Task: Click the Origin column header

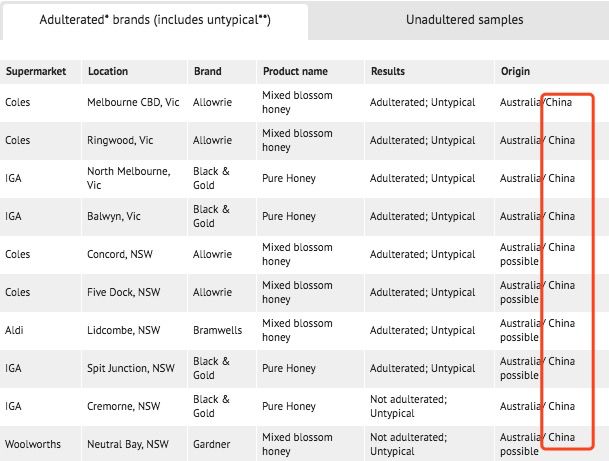Action: pyautogui.click(x=515, y=72)
